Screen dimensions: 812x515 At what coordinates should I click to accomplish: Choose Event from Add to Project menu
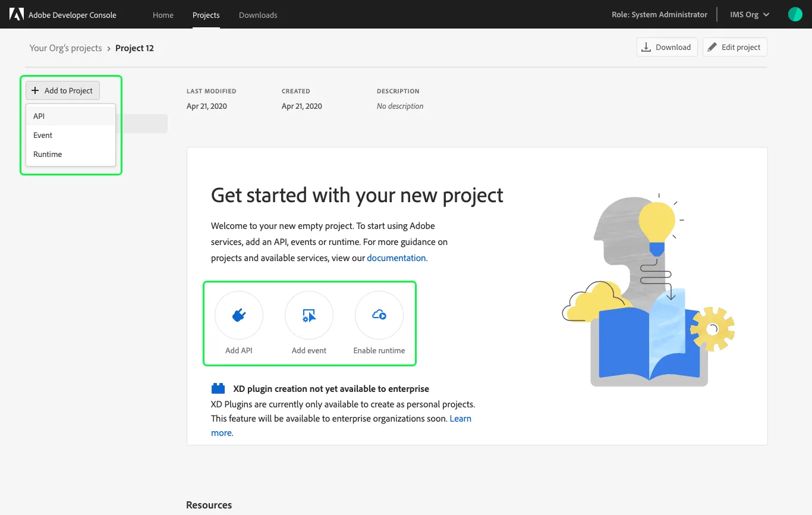point(71,135)
